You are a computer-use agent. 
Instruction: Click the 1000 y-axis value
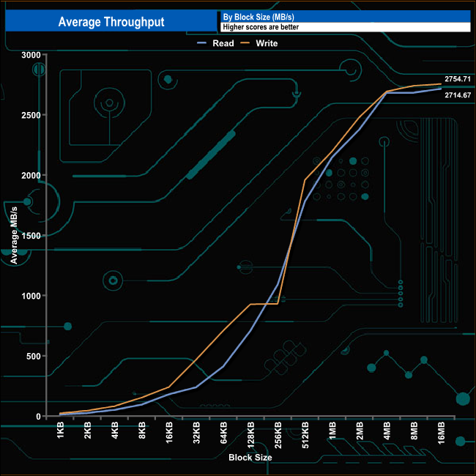click(31, 296)
